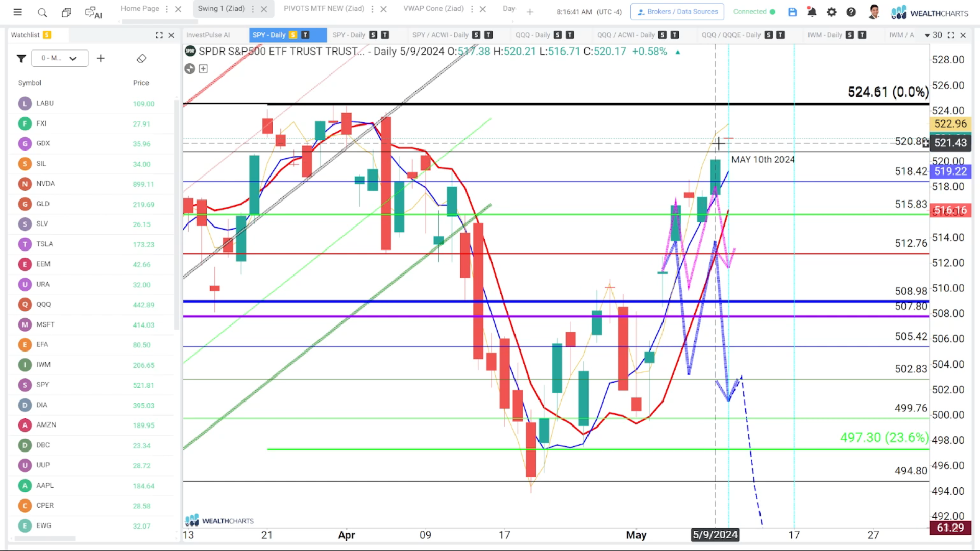Click the watchlist horizontal scrollbar
Image resolution: width=980 pixels, height=551 pixels.
[x=45, y=539]
